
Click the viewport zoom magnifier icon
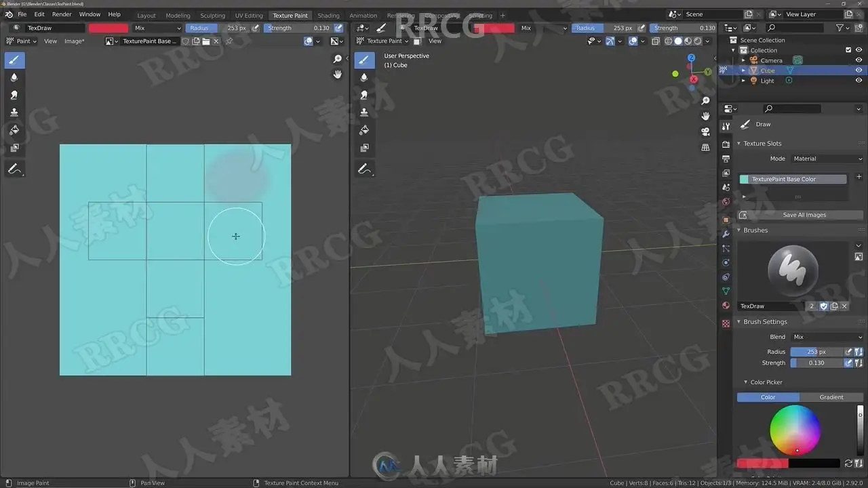pyautogui.click(x=705, y=101)
